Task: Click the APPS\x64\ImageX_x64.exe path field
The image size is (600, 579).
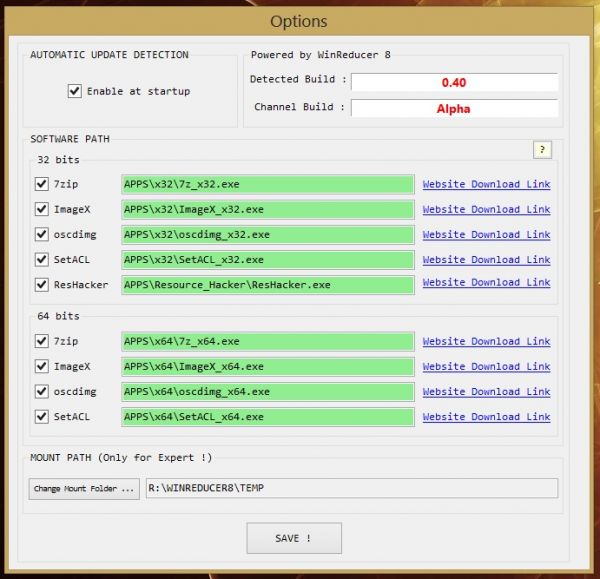Action: tap(268, 367)
